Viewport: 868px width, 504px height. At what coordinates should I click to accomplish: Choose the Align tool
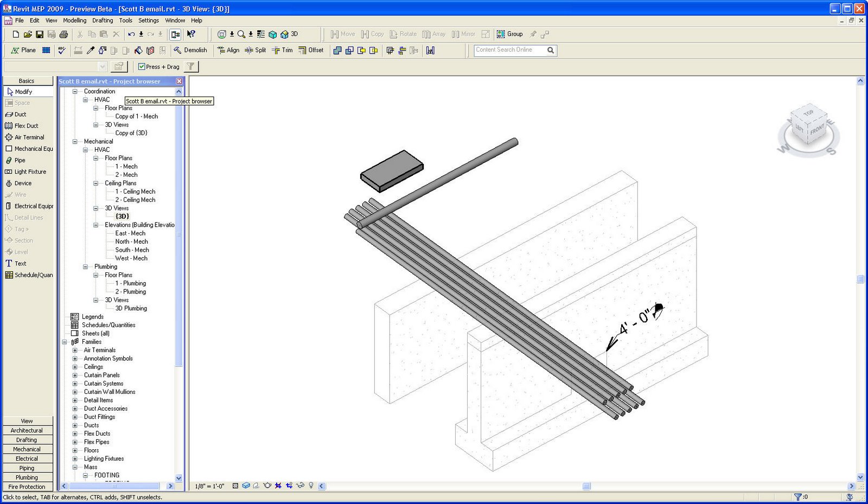point(228,50)
